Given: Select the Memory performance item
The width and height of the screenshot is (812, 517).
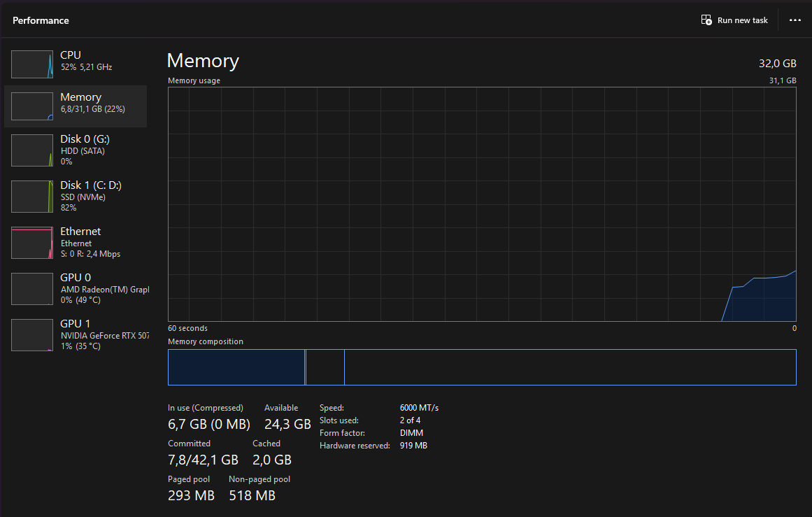Looking at the screenshot, I should pos(76,106).
